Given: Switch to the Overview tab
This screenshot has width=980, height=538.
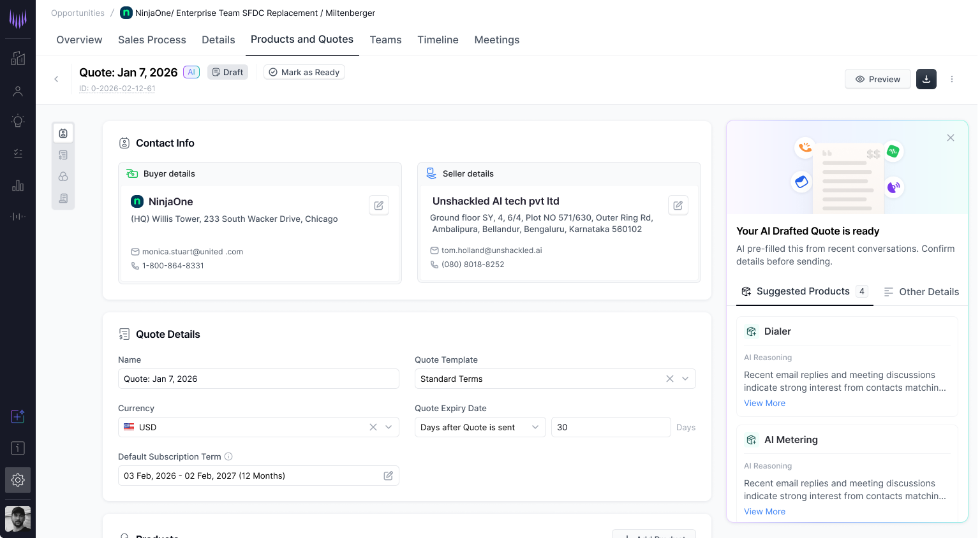Looking at the screenshot, I should point(79,40).
